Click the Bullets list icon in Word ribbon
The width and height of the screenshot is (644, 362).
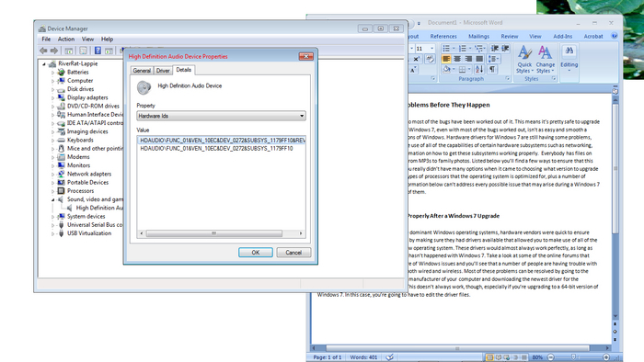click(446, 49)
